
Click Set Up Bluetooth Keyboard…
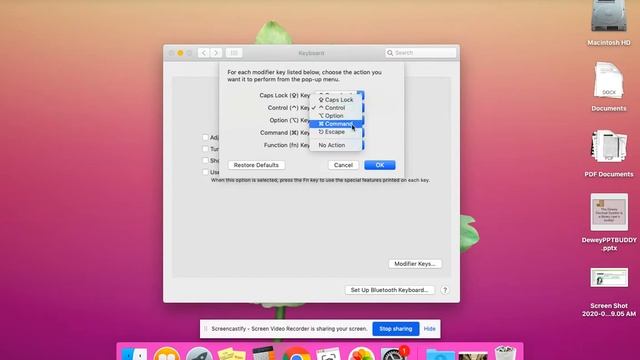coord(389,290)
